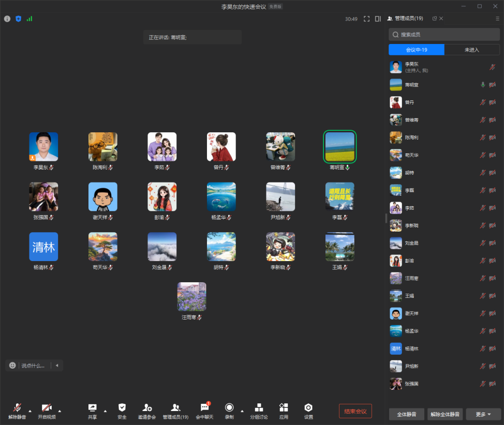Open breakout rooms (分组讨论)

tap(259, 411)
